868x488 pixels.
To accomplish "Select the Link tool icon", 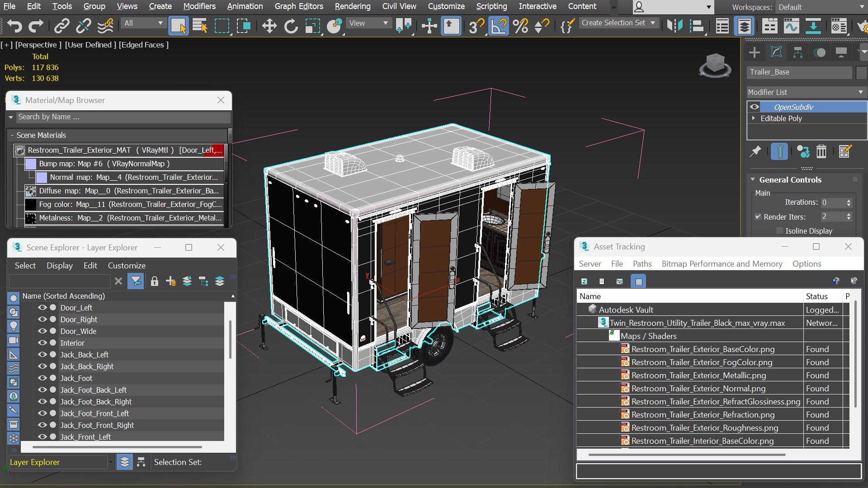I will 61,26.
